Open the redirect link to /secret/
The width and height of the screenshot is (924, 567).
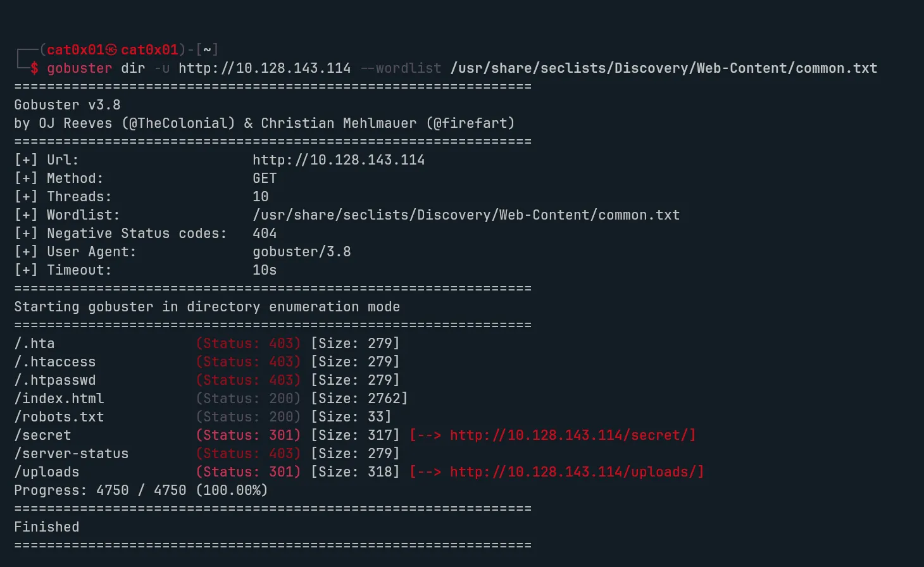(572, 435)
